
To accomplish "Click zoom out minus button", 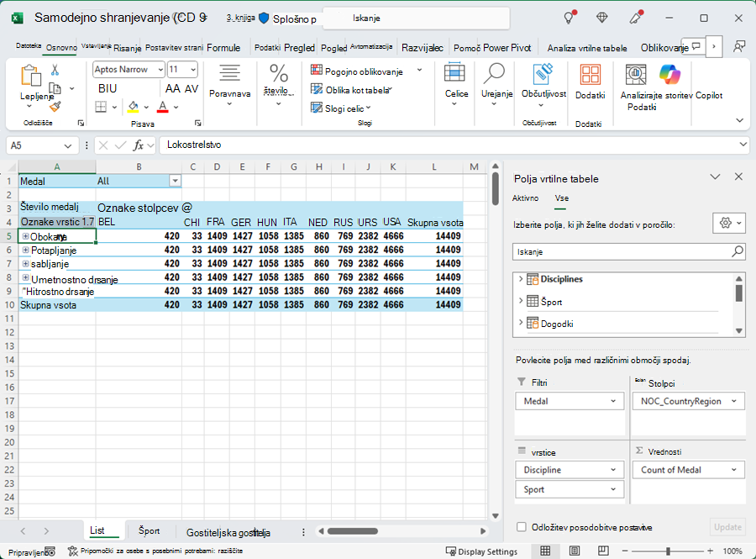I will 625,551.
